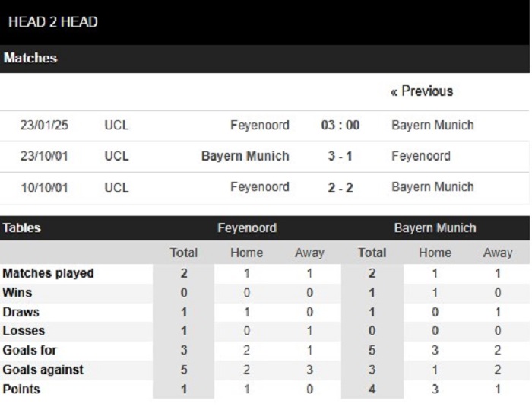Select Feyenoord in the 23/01/25 match

tap(260, 125)
